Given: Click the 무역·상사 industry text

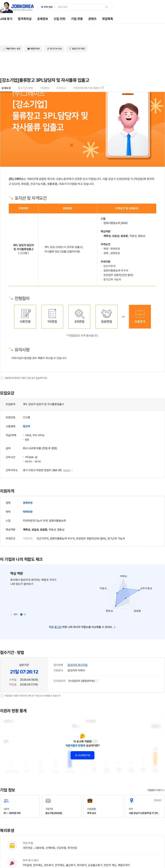Looking at the screenshot, I should (x=91, y=813).
